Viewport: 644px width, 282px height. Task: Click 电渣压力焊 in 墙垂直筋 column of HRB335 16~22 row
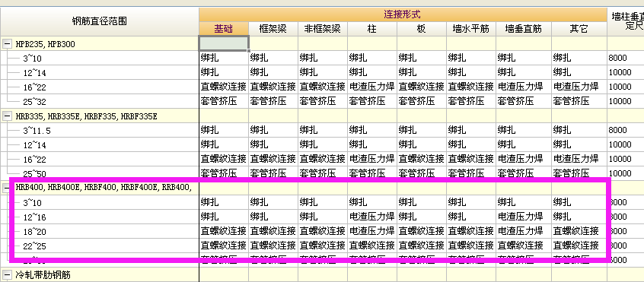pyautogui.click(x=521, y=159)
